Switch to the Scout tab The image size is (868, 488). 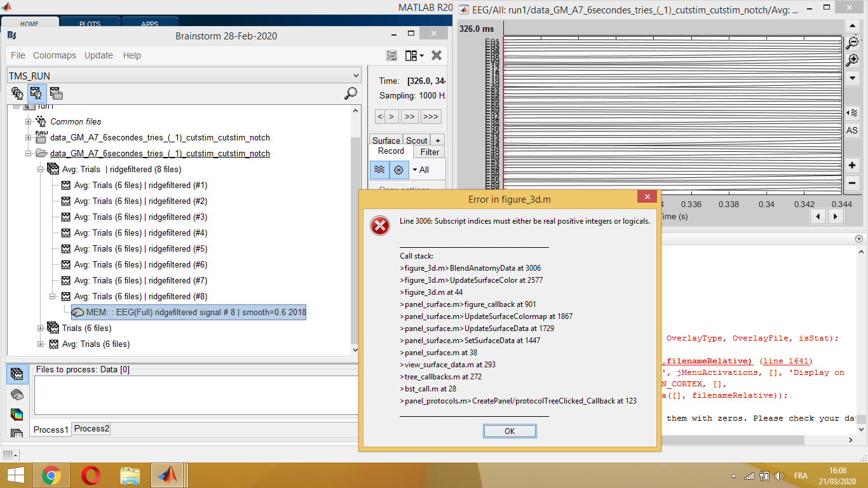point(417,140)
